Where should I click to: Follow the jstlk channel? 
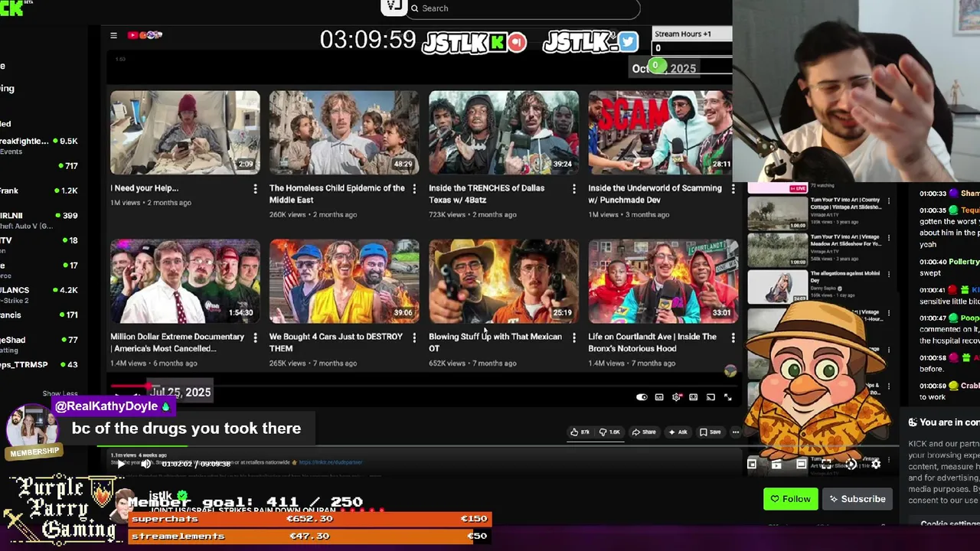coord(791,499)
